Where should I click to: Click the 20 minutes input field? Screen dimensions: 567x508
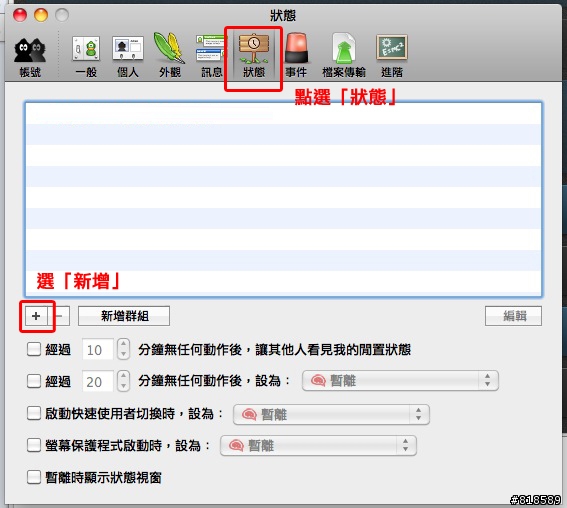coord(98,381)
